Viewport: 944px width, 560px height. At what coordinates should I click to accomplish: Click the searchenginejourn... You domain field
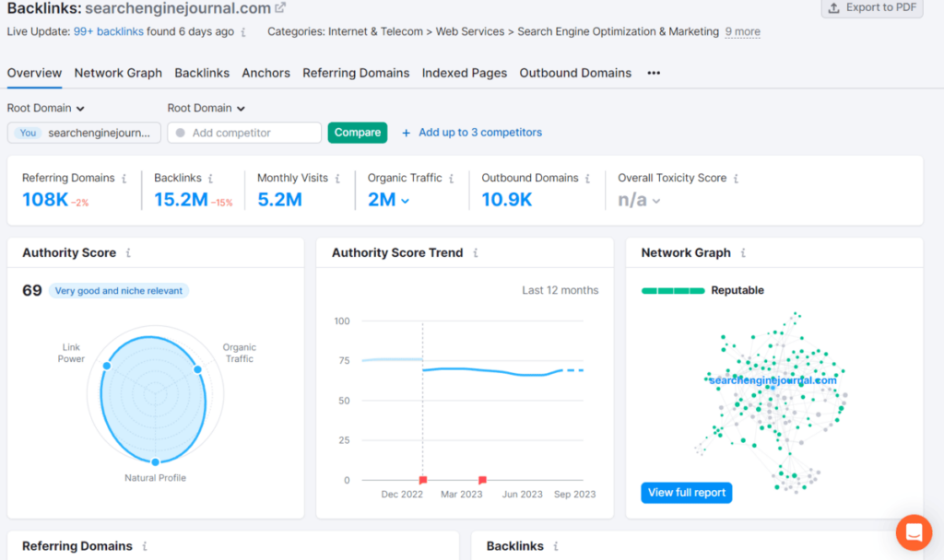point(84,133)
